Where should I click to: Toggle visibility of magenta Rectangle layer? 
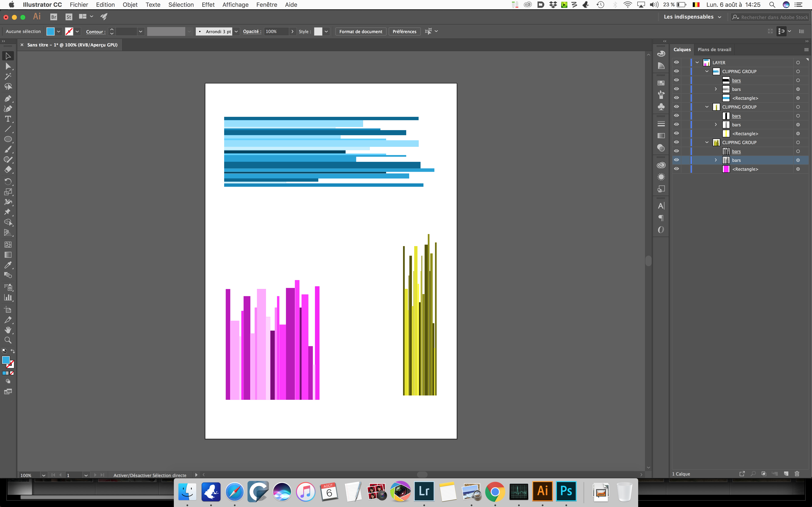pyautogui.click(x=676, y=169)
